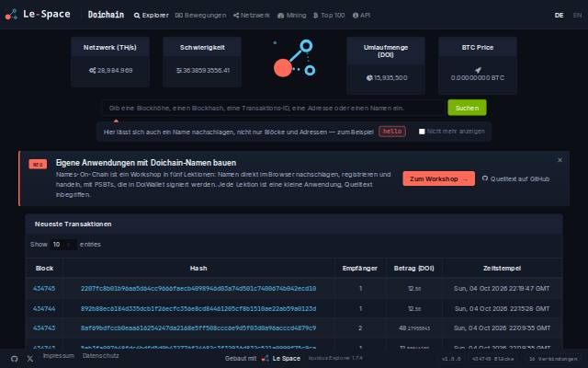Viewport: 588px width, 368px height.
Task: Open transaction hash starting 8af69bdf
Action: pyautogui.click(x=198, y=328)
